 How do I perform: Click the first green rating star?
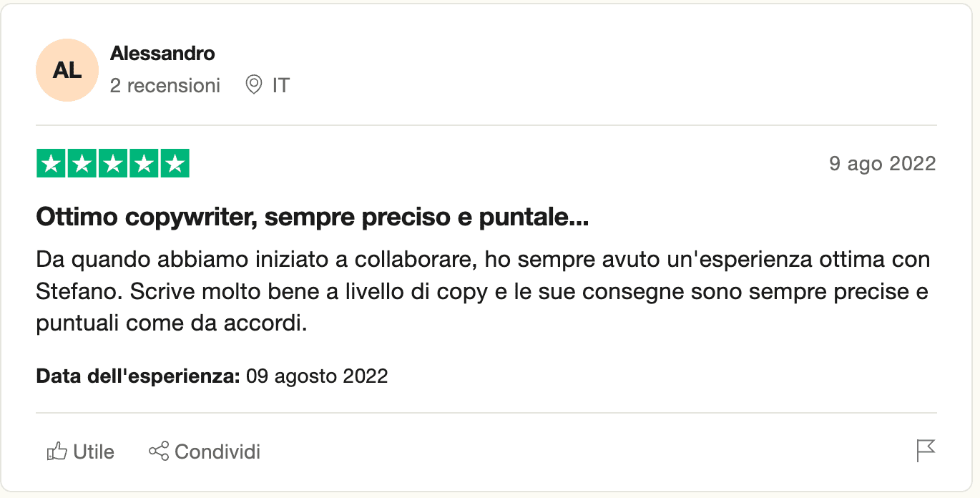click(51, 163)
